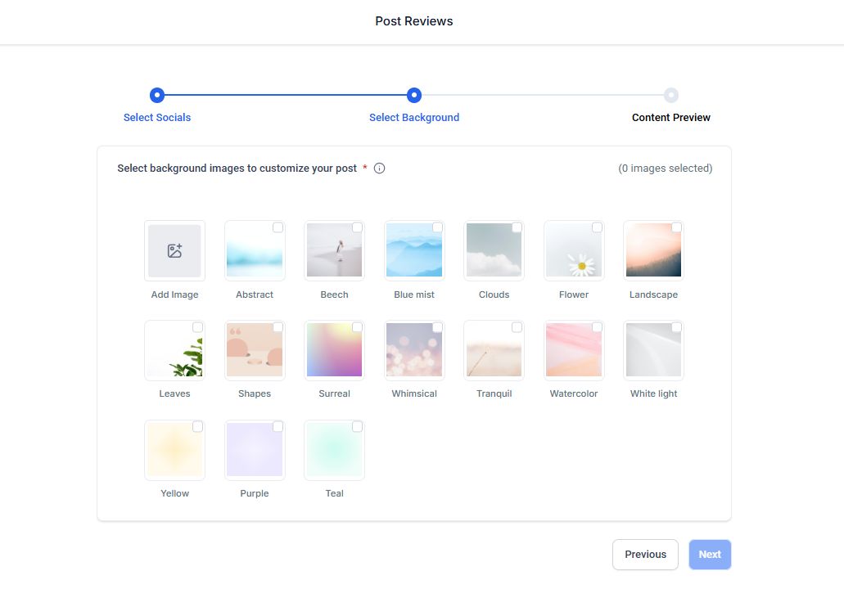Tick the Purple background checkbox
The image size is (844, 616).
[278, 427]
